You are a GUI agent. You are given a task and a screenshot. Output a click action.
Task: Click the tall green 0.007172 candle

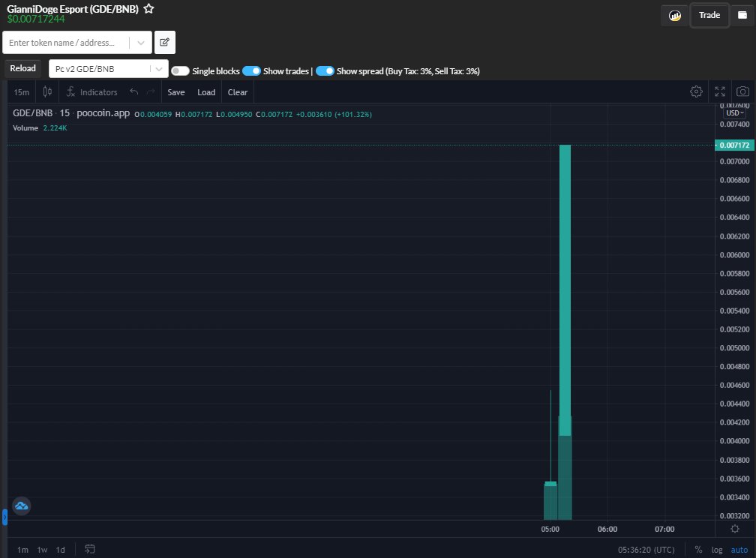coord(565,289)
